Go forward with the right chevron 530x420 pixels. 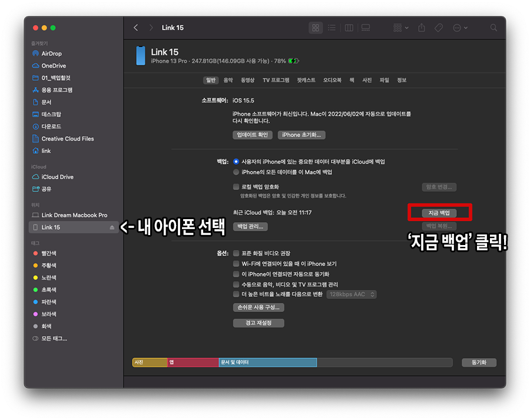click(x=151, y=28)
